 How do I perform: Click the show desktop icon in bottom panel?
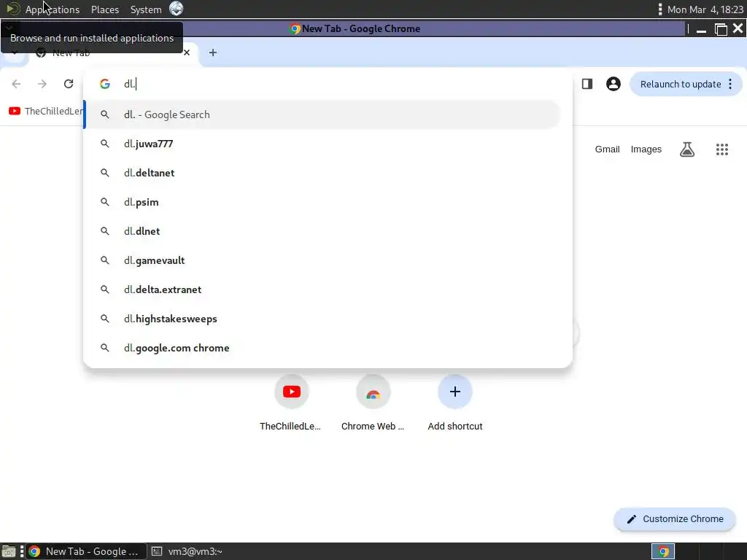(x=9, y=551)
